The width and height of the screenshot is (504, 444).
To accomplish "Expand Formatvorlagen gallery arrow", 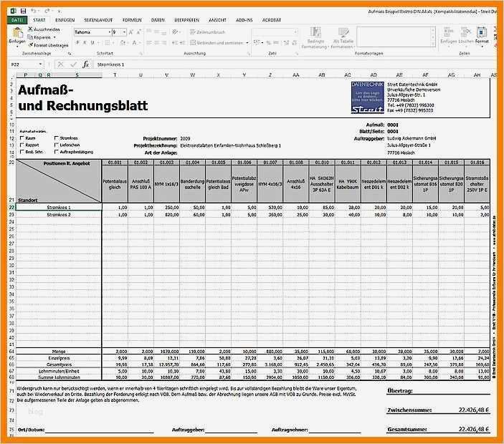I will [x=432, y=44].
